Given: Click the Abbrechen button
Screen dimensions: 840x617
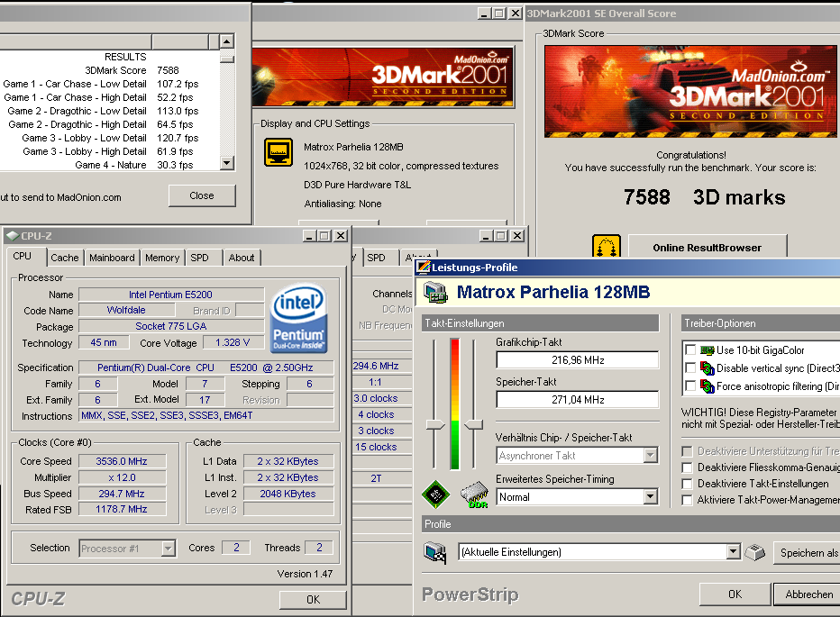Looking at the screenshot, I should [x=808, y=594].
